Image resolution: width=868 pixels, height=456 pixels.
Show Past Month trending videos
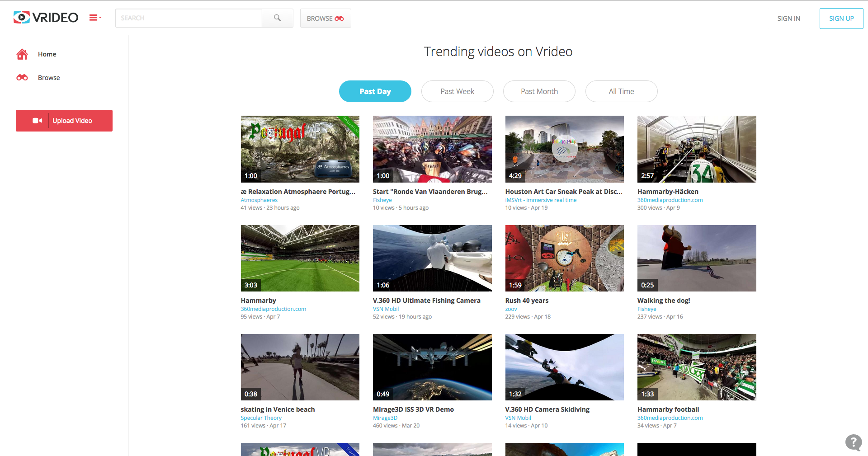539,91
